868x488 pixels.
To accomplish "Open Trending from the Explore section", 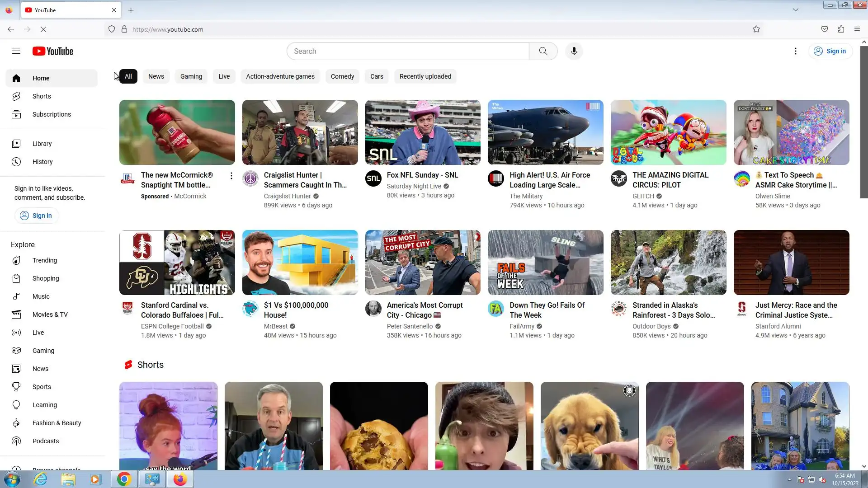I will tap(45, 260).
